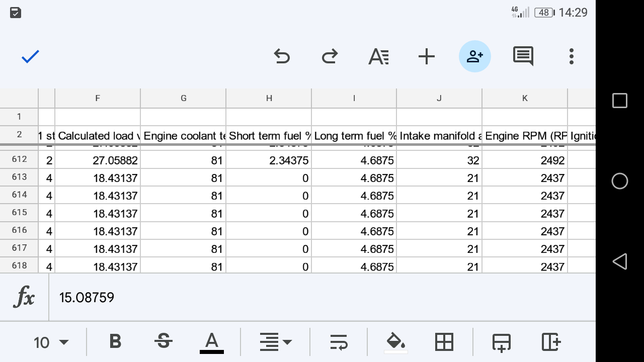Choose the text color underlined A

pyautogui.click(x=212, y=343)
